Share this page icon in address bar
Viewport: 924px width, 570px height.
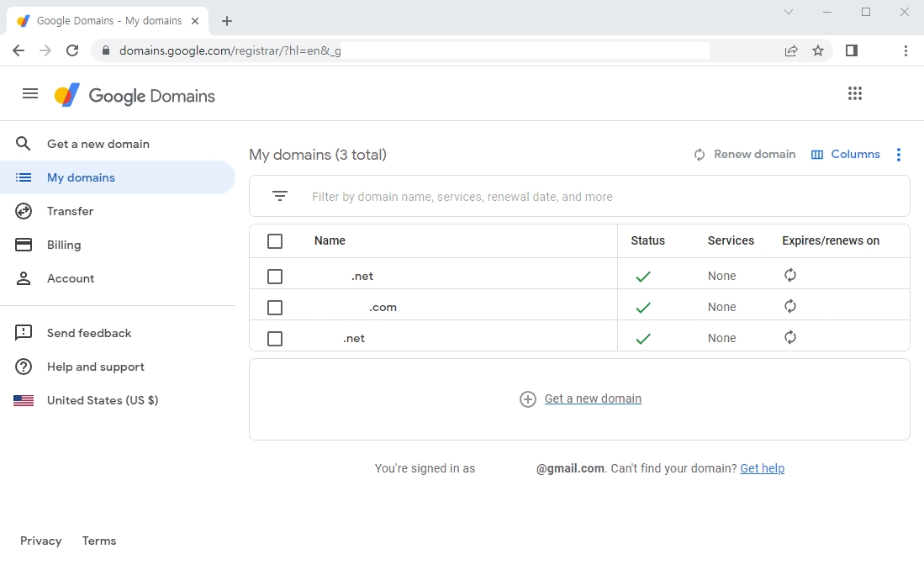click(791, 50)
